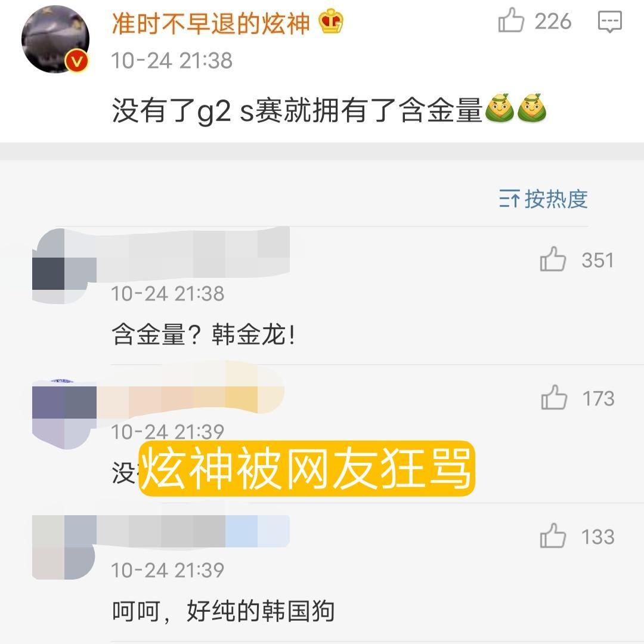This screenshot has width=644, height=644.
Task: Open the second commenter's blurred avatar
Action: [x=64, y=415]
